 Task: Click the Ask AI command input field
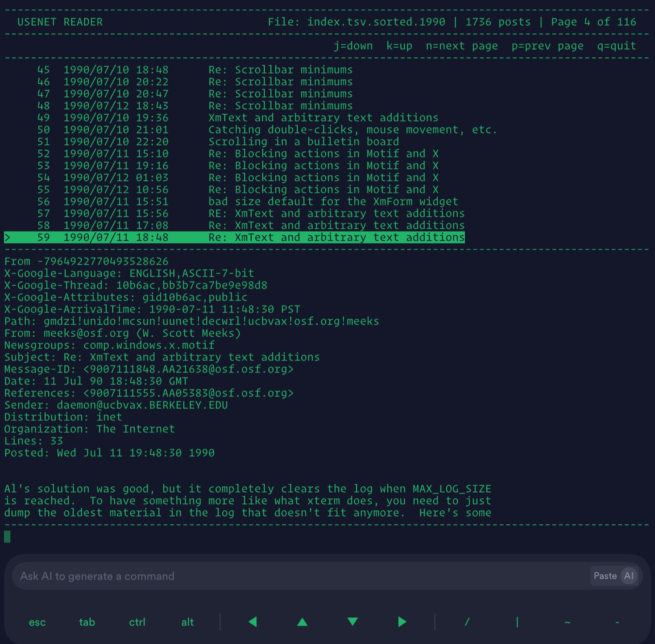[256, 576]
